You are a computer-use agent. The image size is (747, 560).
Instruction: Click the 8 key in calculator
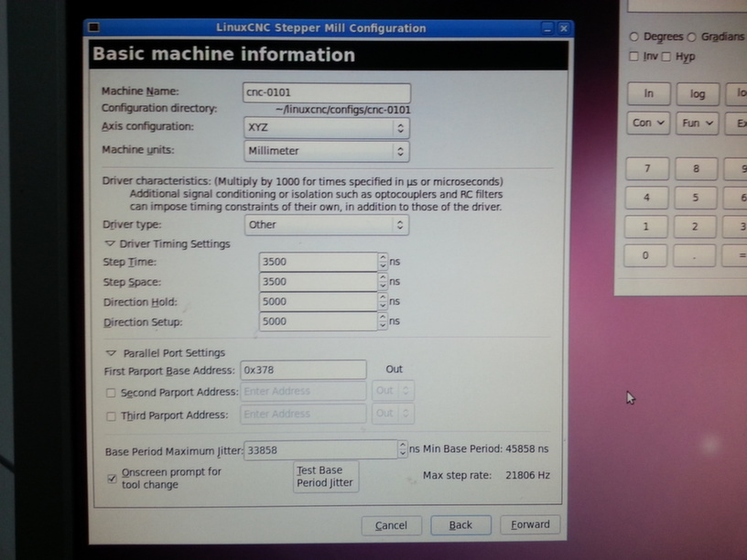point(696,169)
